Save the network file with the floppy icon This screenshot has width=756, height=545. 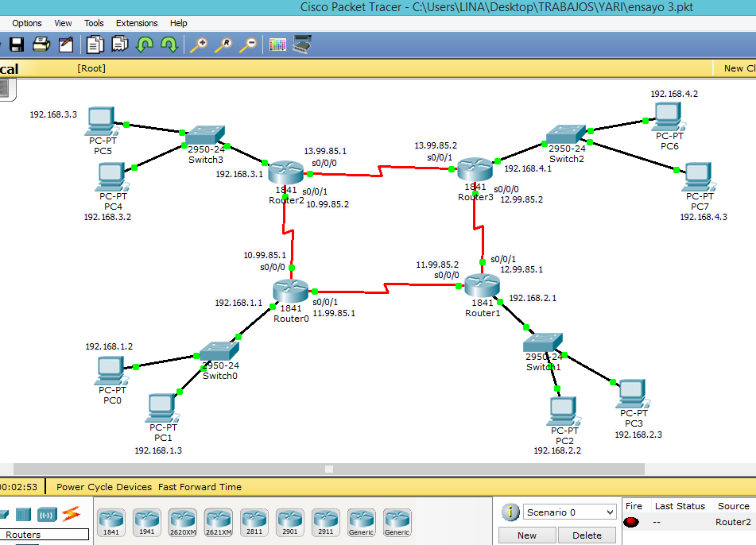click(17, 44)
